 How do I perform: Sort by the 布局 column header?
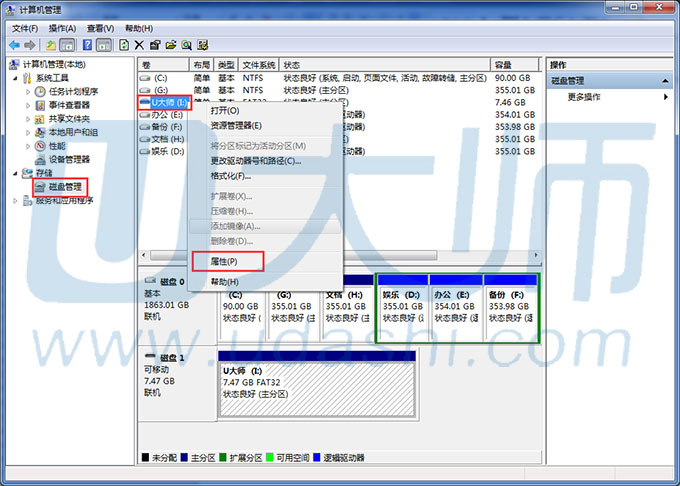tap(202, 65)
